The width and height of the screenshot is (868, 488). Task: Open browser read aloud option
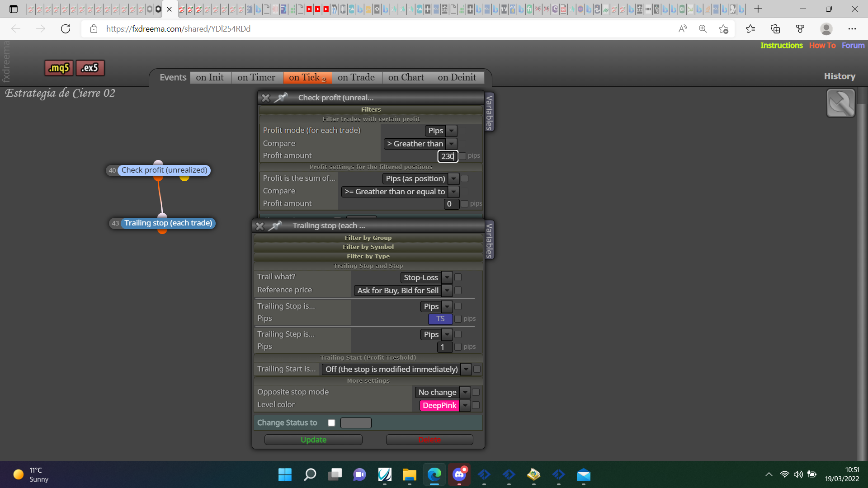(683, 29)
